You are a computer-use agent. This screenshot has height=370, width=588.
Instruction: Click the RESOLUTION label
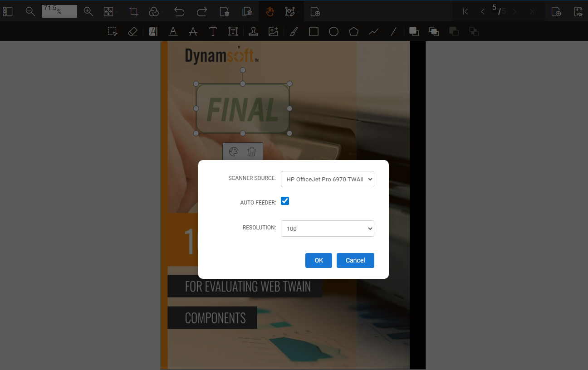pyautogui.click(x=259, y=227)
